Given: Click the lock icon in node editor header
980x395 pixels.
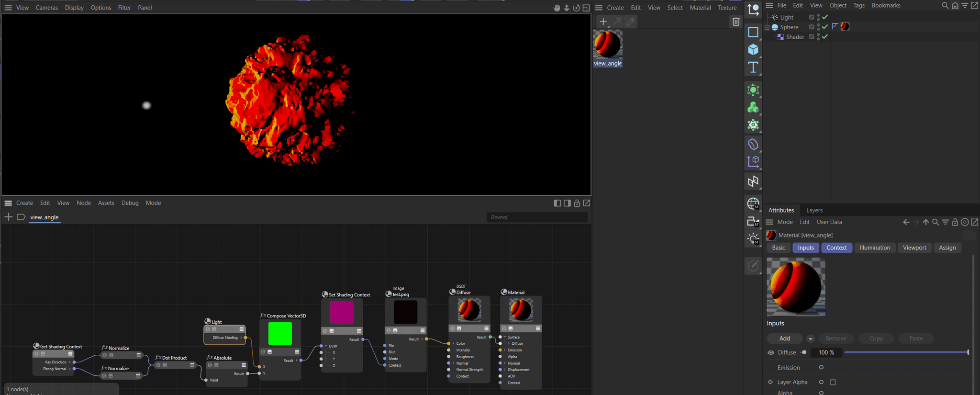Looking at the screenshot, I should [577, 203].
